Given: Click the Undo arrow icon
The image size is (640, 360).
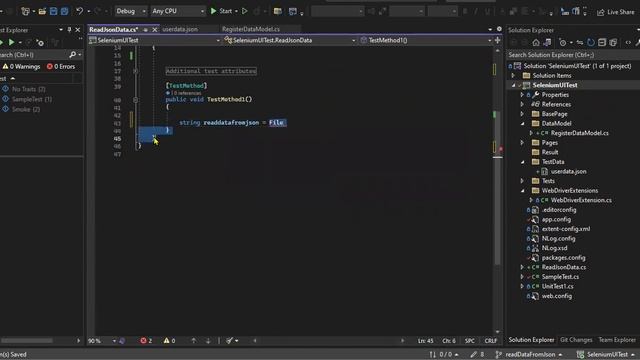Looking at the screenshot, I should coord(80,11).
